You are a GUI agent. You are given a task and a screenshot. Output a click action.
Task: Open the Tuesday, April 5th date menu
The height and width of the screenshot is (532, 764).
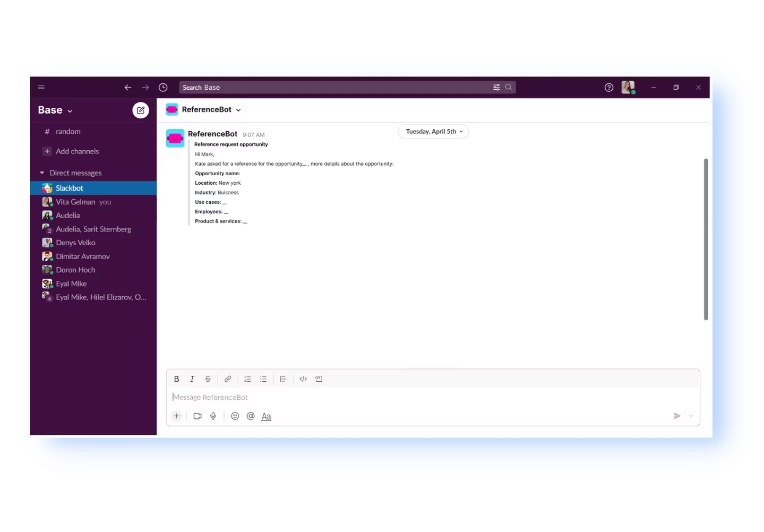[x=432, y=131]
